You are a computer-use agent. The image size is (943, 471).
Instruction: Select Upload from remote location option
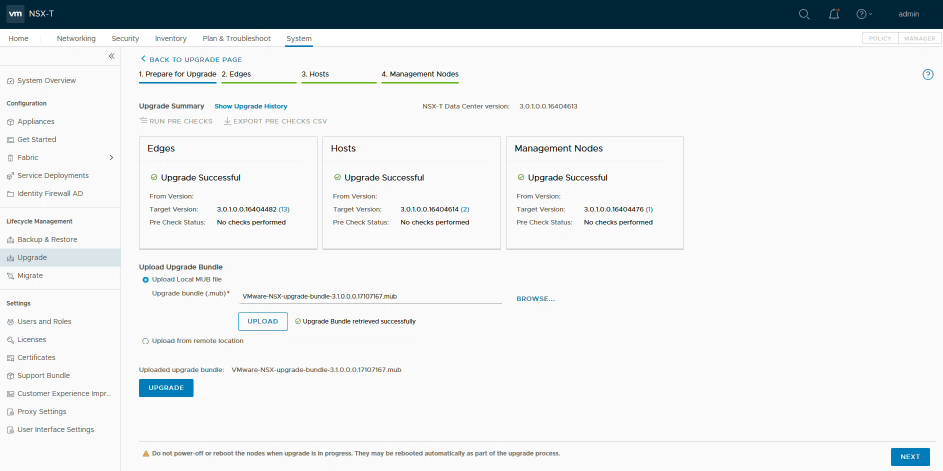(x=146, y=342)
